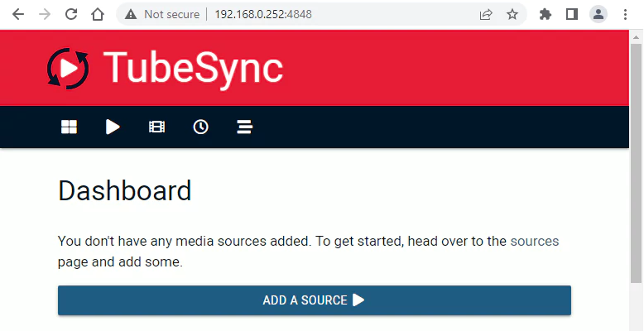Follow the sources link in the text

pyautogui.click(x=534, y=242)
